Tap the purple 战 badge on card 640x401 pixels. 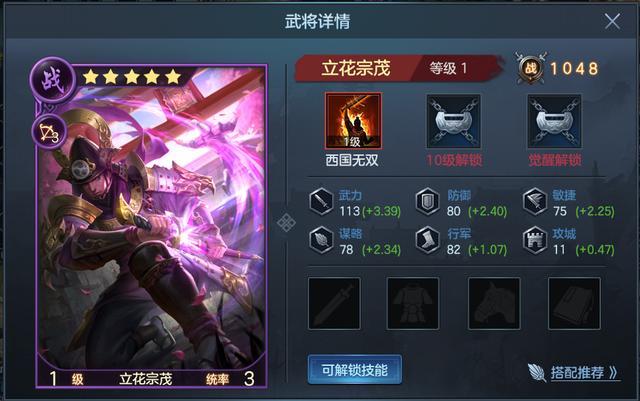tap(53, 80)
